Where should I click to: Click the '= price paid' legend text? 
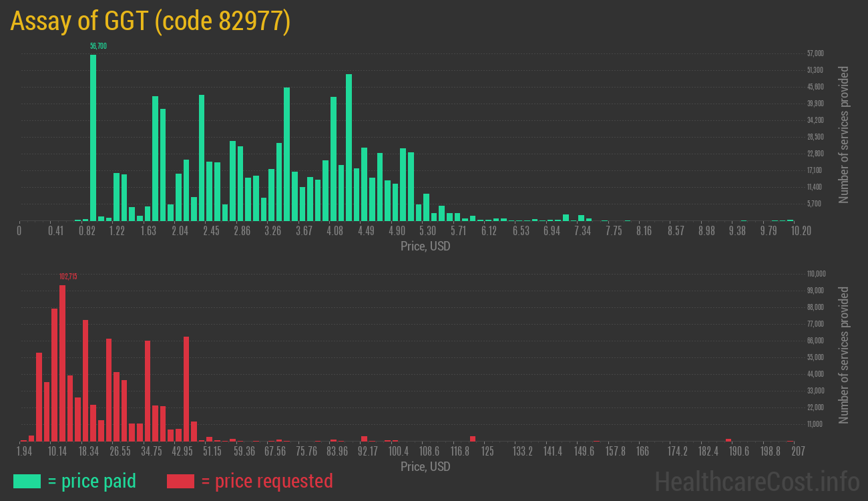click(x=92, y=481)
